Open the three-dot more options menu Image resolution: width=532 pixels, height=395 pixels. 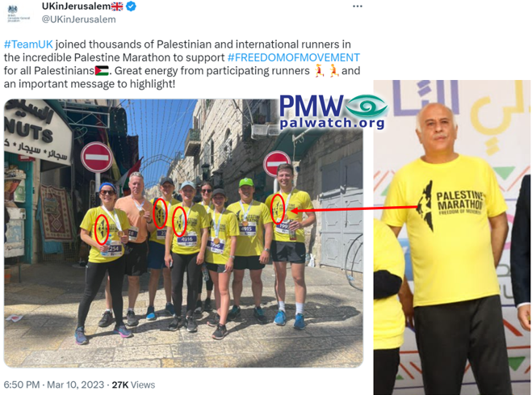[358, 6]
